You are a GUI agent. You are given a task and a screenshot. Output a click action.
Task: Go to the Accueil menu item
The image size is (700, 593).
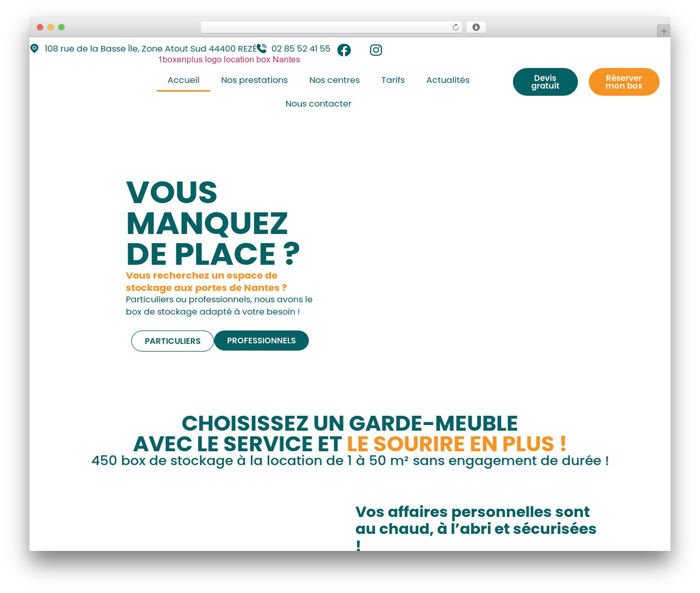(183, 80)
